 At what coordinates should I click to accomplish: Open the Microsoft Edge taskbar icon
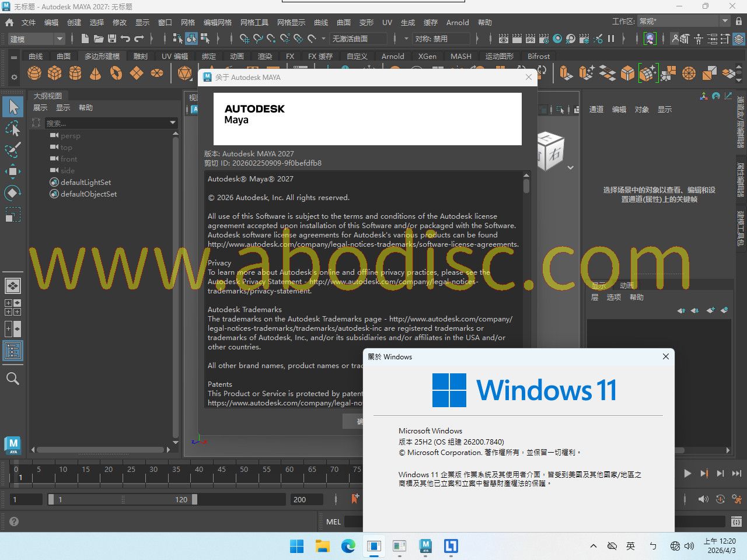coord(348,546)
